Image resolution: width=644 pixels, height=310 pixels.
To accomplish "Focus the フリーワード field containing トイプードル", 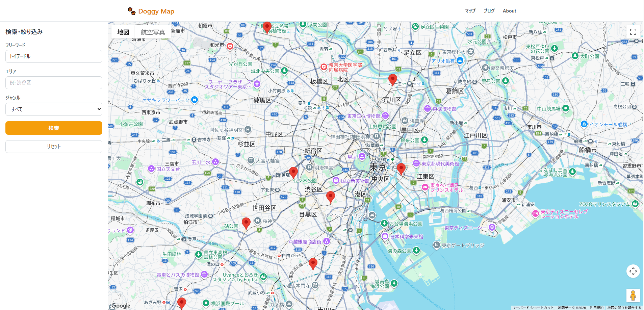I will tap(54, 56).
